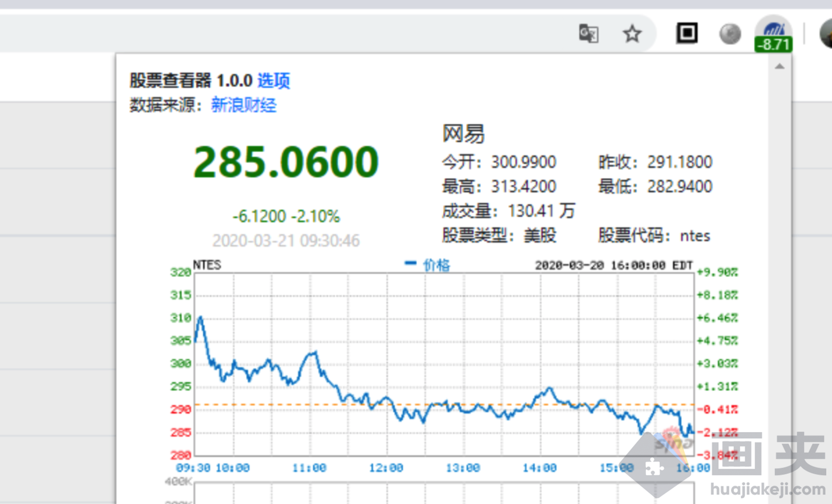Image resolution: width=832 pixels, height=504 pixels.
Task: Click the 12:00 time label on chart axis
Action: tap(386, 468)
